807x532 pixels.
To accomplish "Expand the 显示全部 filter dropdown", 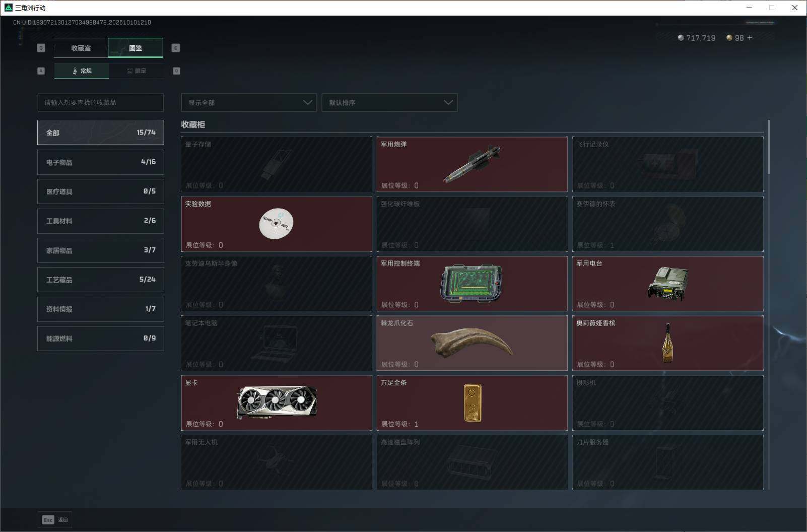I will (249, 102).
